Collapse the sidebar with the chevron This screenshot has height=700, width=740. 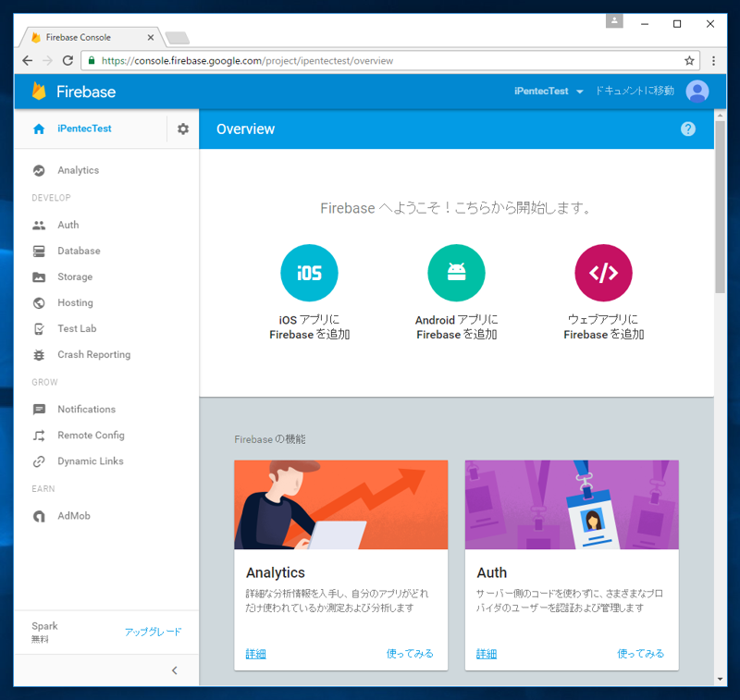(x=175, y=670)
